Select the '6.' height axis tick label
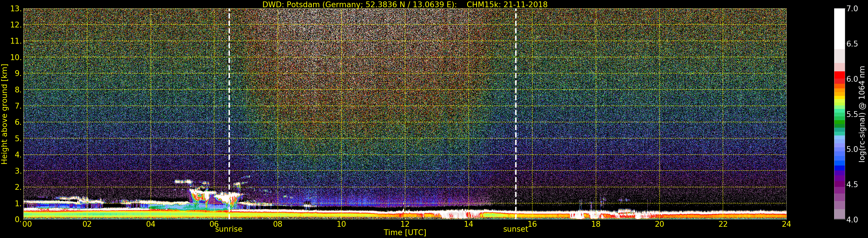The image size is (868, 238). coord(18,122)
